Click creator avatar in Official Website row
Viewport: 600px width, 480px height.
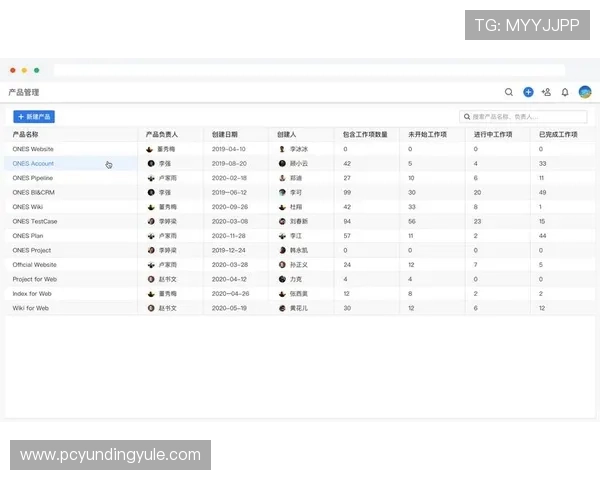coord(282,264)
